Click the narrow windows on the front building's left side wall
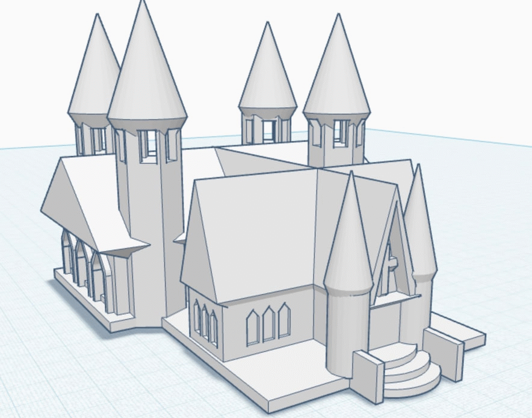Image resolution: width=532 pixels, height=418 pixels. coord(205,322)
